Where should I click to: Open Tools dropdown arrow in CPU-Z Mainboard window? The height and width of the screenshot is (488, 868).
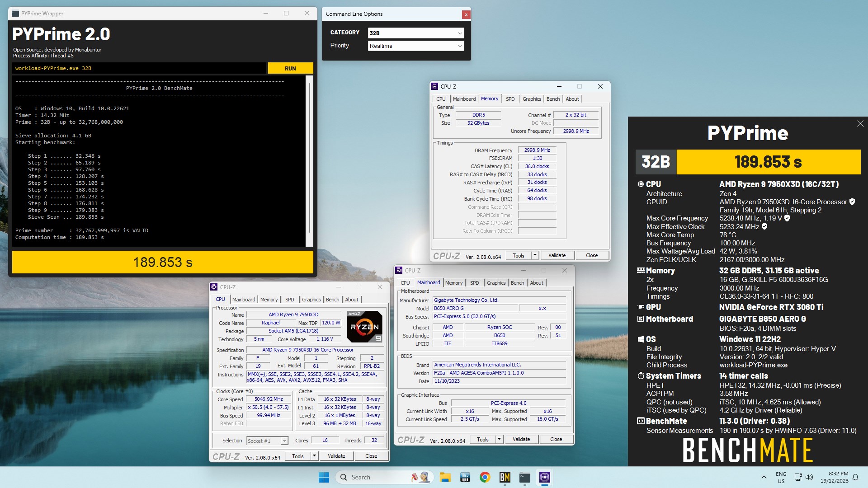tap(499, 439)
